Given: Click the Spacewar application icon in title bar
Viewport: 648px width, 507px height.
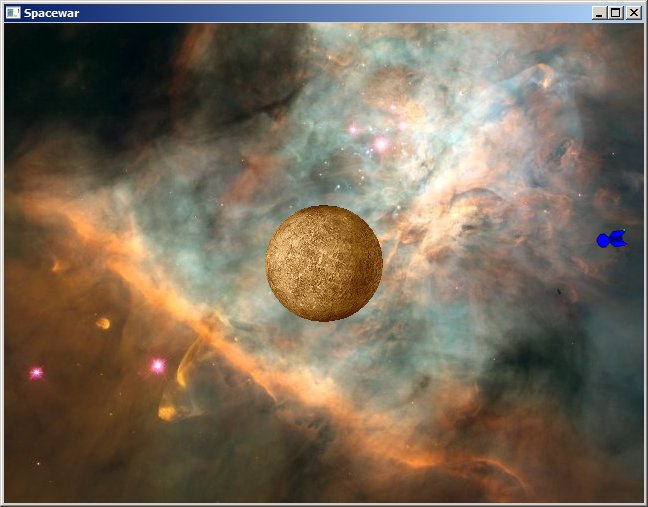Looking at the screenshot, I should tap(13, 13).
